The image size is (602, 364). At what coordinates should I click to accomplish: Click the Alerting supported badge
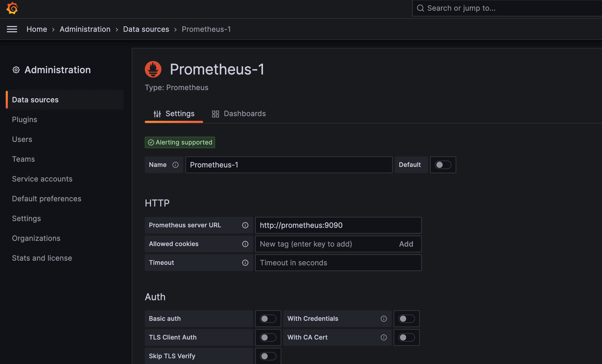coord(180,142)
